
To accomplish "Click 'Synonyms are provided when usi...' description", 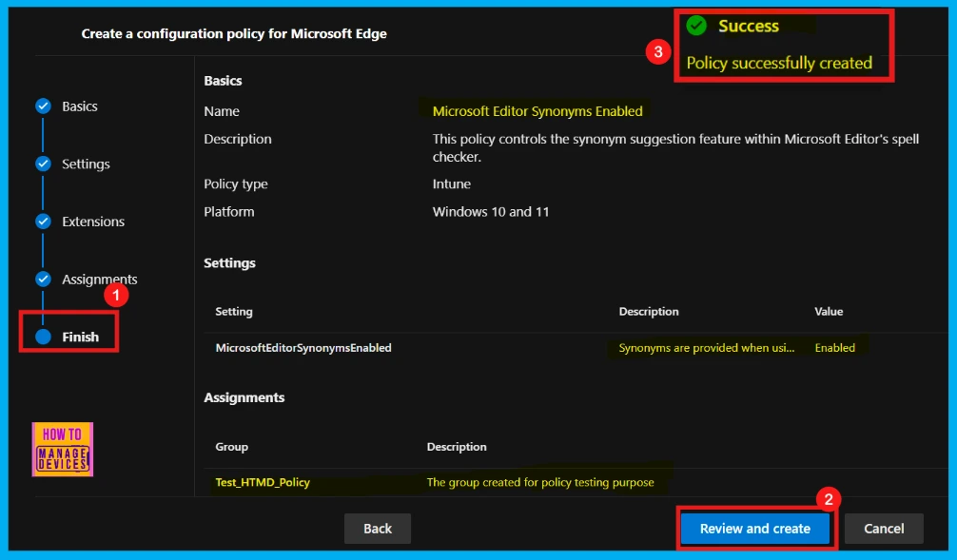I will (707, 348).
